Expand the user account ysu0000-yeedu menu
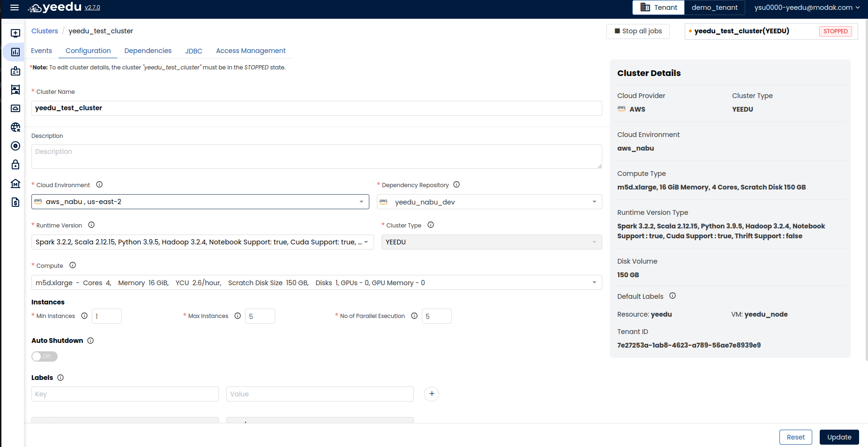Viewport: 868px width, 447px height. [x=807, y=8]
